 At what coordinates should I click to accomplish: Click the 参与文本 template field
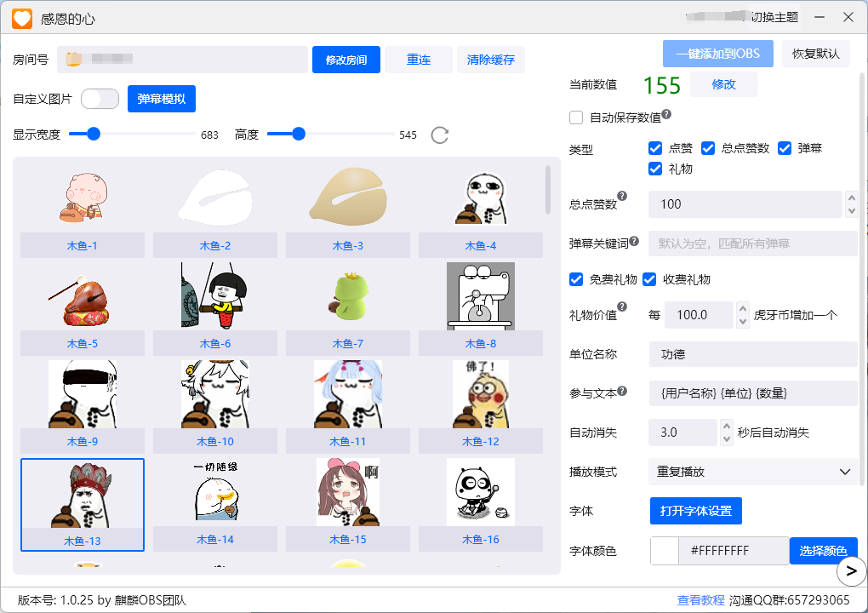[753, 393]
